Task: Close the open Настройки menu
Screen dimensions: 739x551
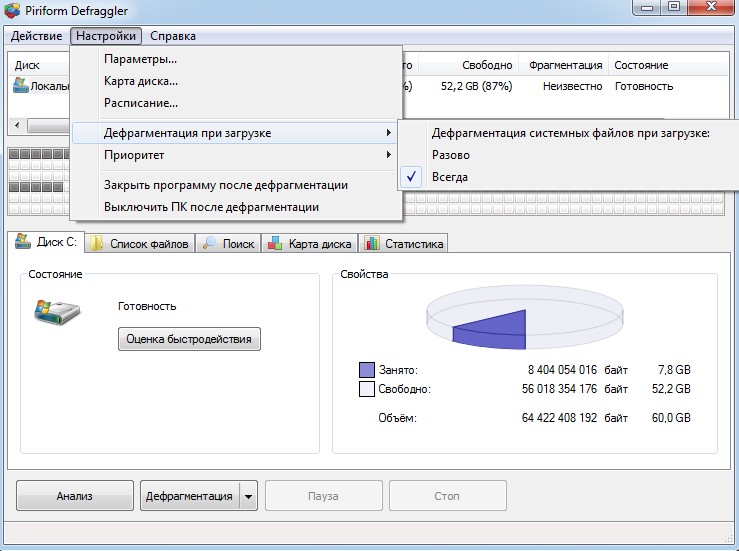Action: pyautogui.click(x=106, y=36)
